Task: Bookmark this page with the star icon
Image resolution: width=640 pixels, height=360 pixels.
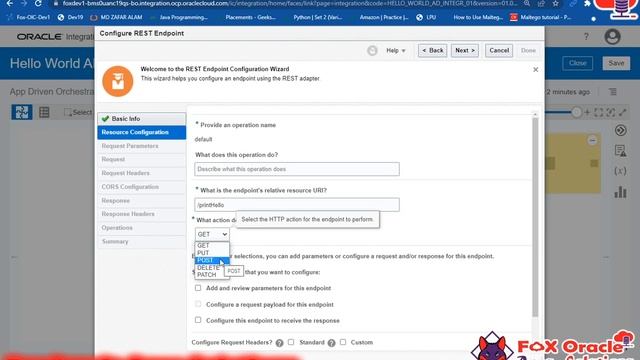Action: [556, 3]
